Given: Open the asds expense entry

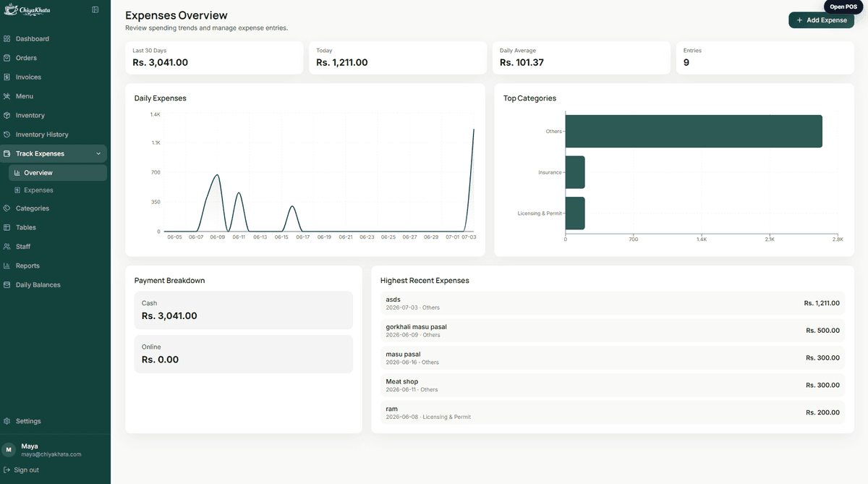Looking at the screenshot, I should (x=613, y=303).
